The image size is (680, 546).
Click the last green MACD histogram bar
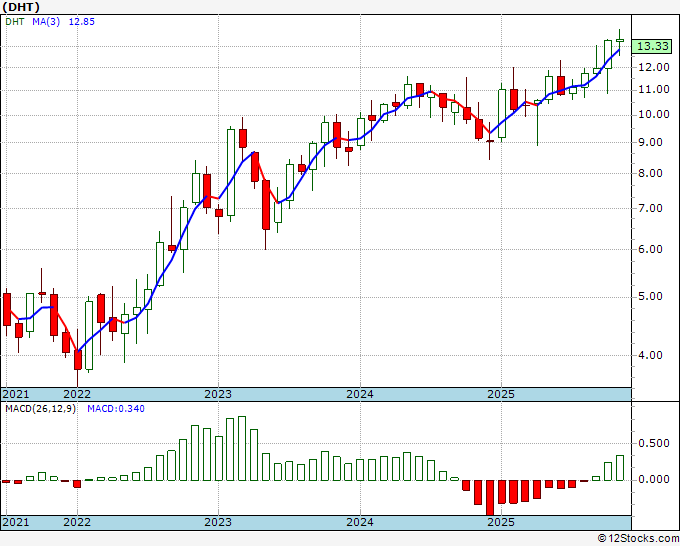click(620, 468)
